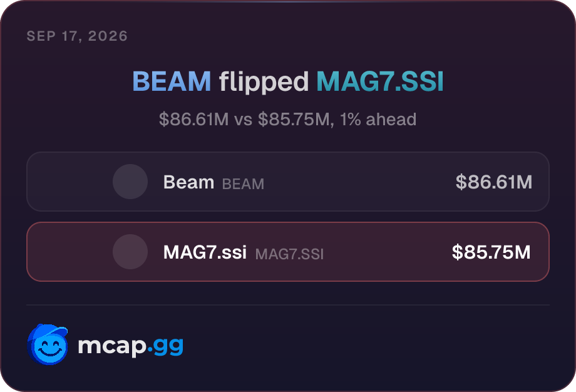
Task: Click the MAG7.ssi coin name
Action: pos(205,252)
